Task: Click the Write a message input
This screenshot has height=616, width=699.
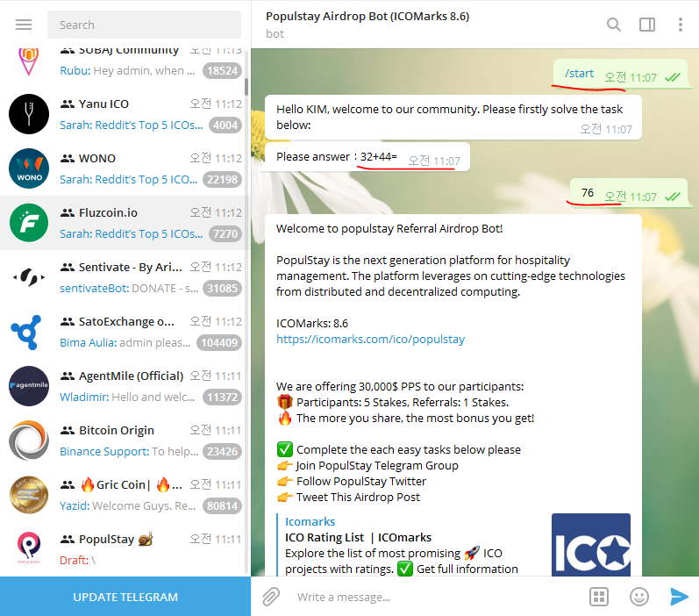Action: click(x=437, y=597)
